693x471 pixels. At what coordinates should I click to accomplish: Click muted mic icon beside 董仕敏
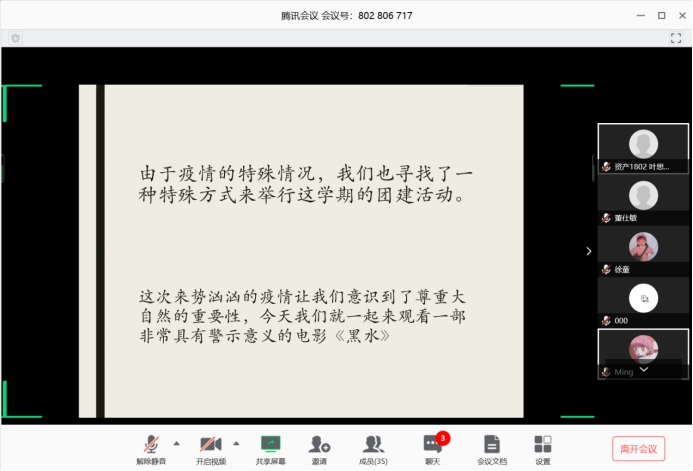click(606, 218)
